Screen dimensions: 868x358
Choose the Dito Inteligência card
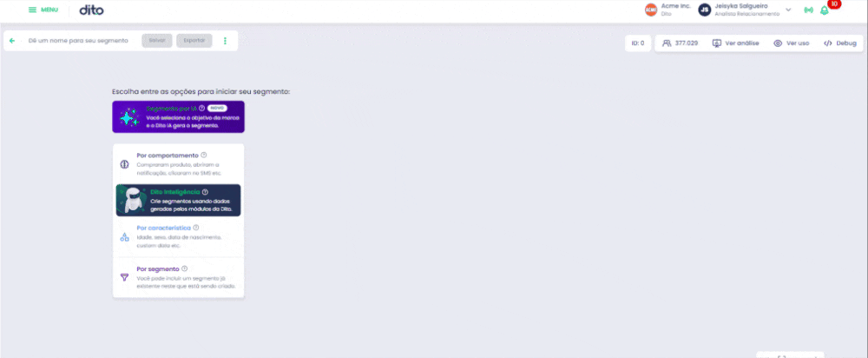click(178, 200)
